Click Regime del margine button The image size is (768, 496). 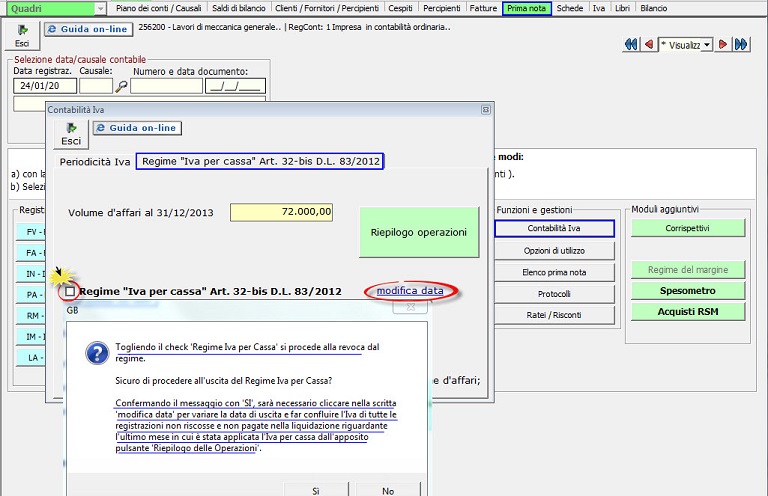tap(688, 270)
